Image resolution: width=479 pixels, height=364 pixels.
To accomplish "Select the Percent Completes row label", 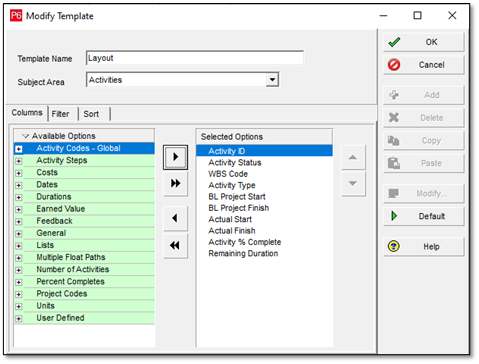I will point(70,281).
